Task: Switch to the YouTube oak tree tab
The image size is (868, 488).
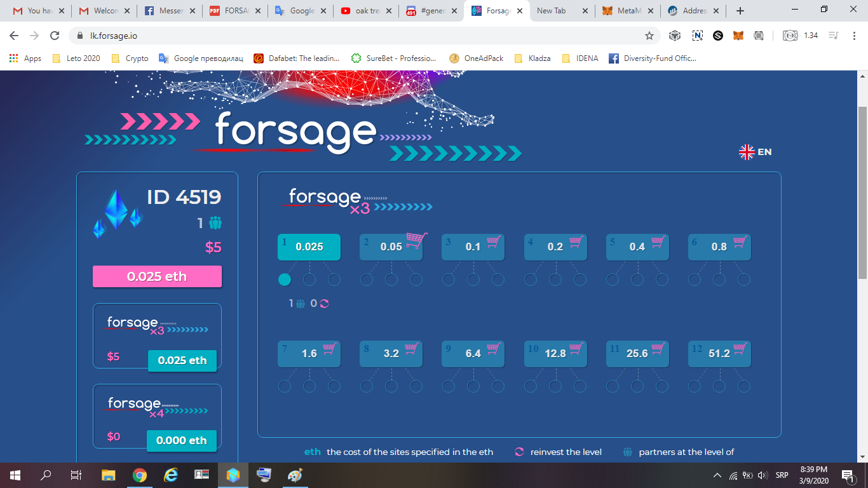Action: [x=366, y=11]
